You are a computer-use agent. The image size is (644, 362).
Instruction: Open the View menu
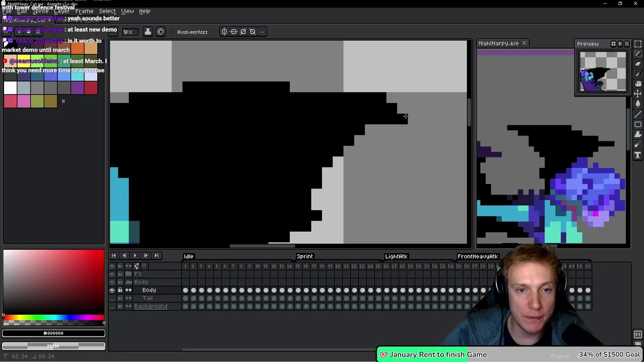coord(127,11)
